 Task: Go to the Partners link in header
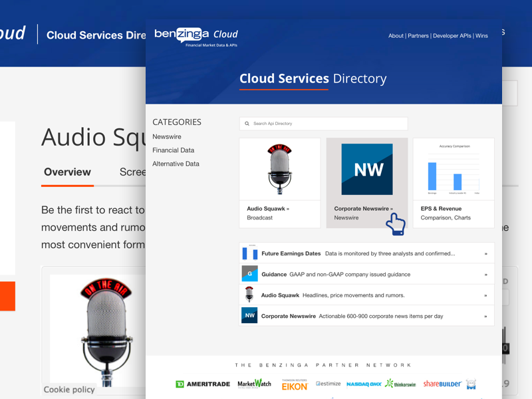coord(418,36)
